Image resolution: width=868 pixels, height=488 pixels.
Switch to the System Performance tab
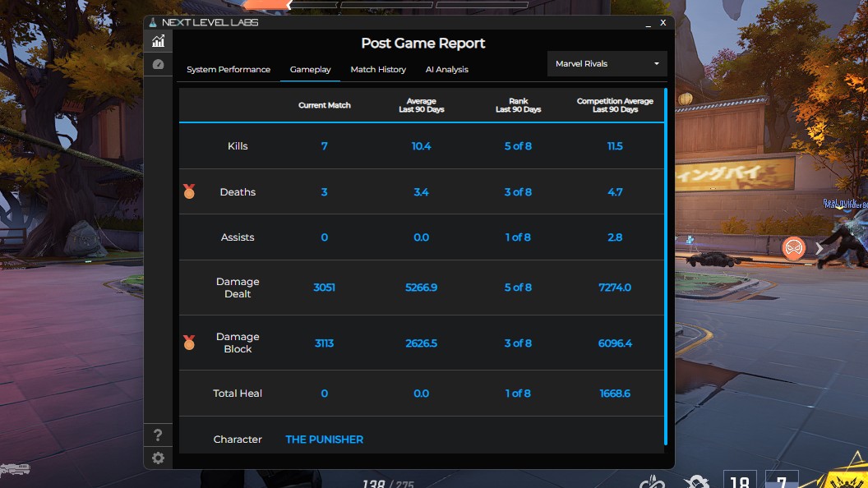(229, 69)
